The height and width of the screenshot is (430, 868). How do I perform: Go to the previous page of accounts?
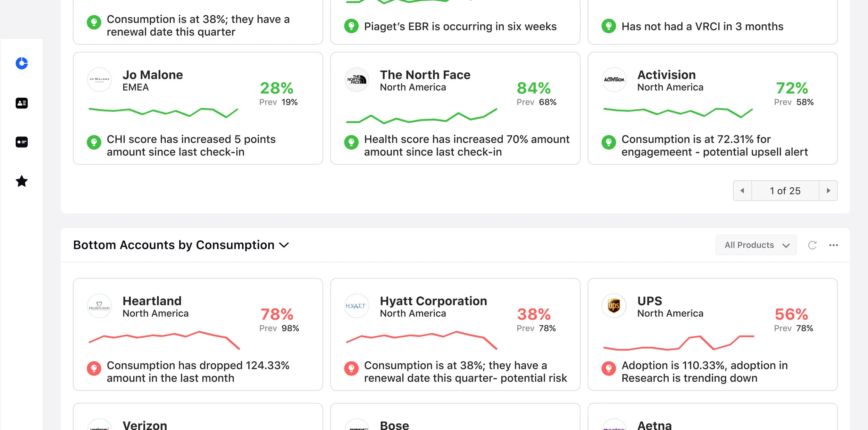pyautogui.click(x=742, y=191)
